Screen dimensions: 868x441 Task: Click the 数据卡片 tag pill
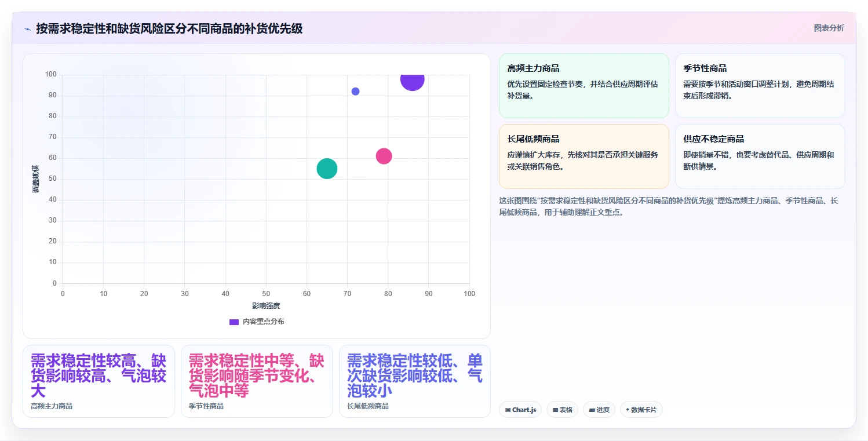641,410
